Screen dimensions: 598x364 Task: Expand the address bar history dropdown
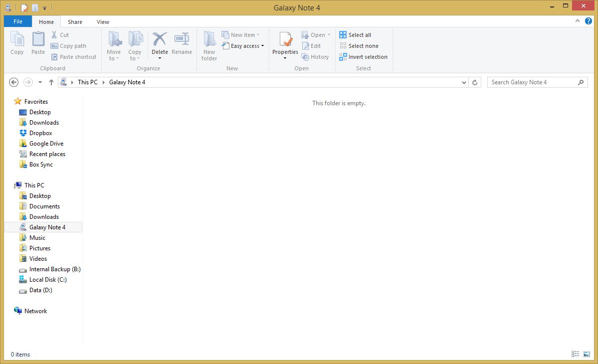[464, 82]
